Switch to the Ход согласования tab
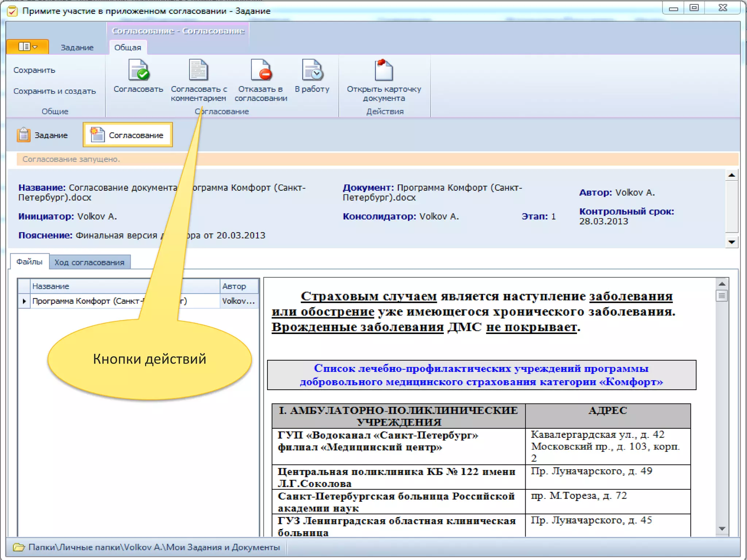Screen dimensions: 747x560 (x=89, y=262)
